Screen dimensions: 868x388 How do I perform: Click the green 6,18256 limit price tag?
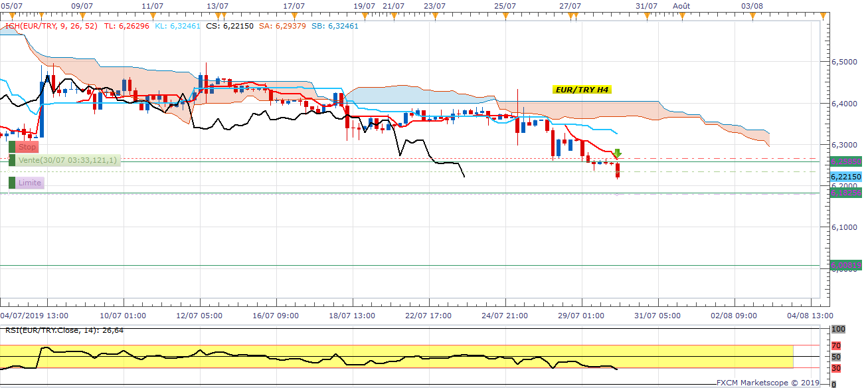[845, 193]
